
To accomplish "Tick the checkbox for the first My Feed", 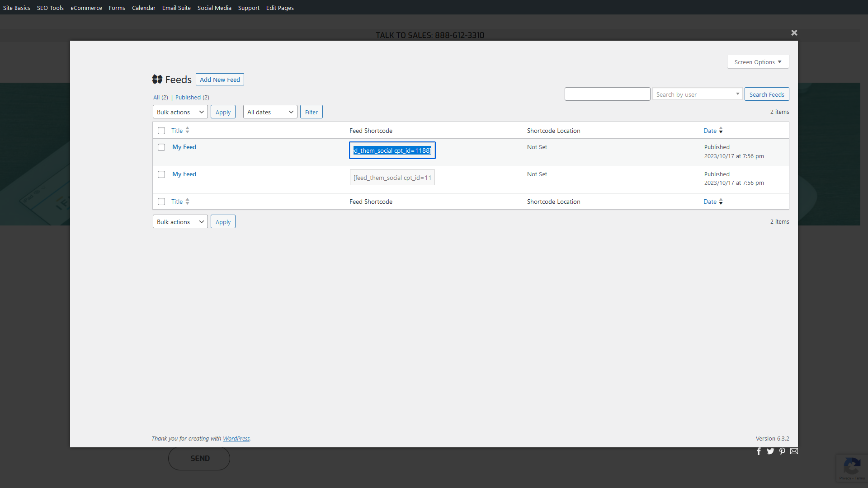I will [161, 147].
